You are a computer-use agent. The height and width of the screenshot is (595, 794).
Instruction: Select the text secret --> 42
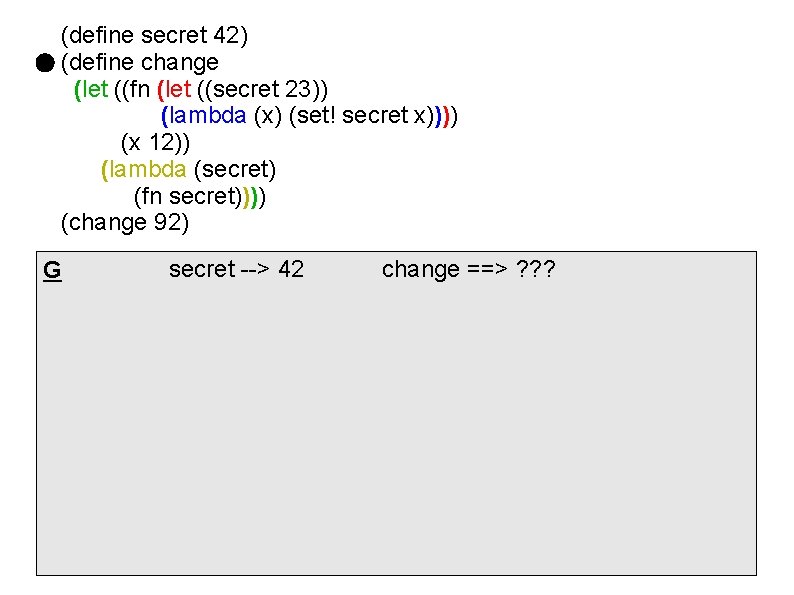[x=236, y=269]
